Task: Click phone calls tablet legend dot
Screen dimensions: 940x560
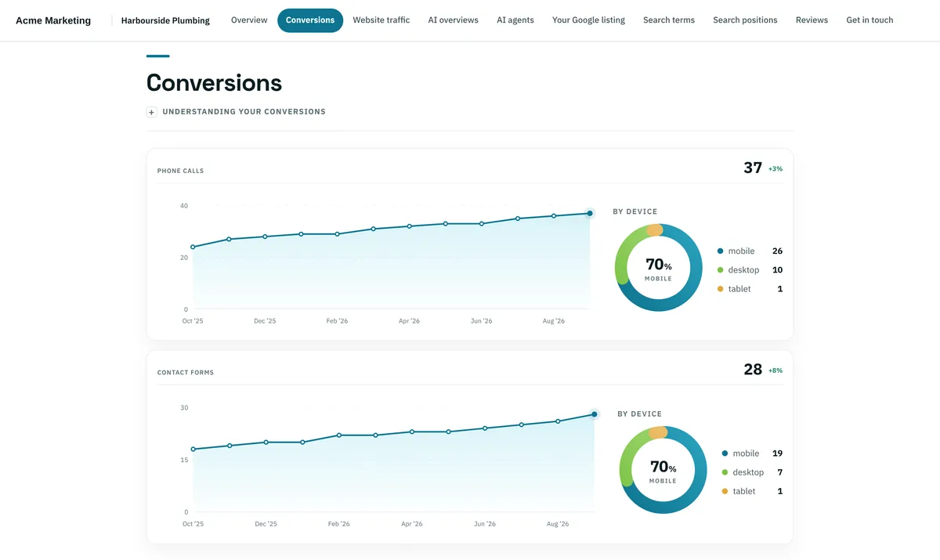Action: 720,289
